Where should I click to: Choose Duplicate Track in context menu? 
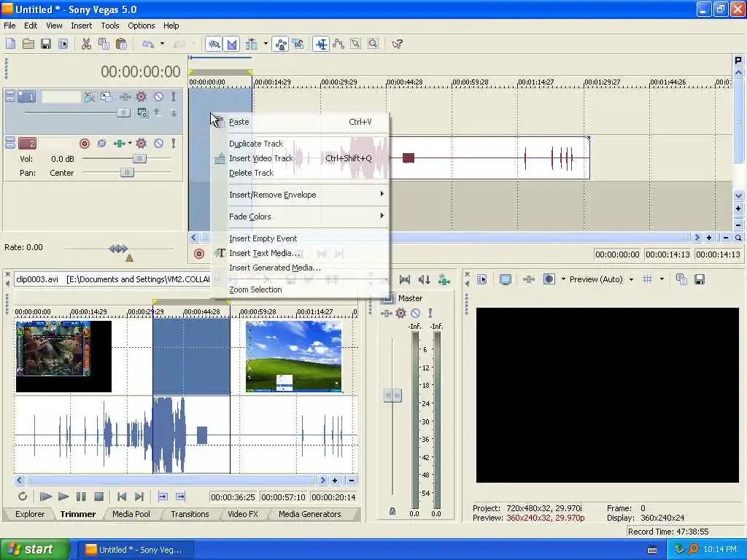click(300, 144)
